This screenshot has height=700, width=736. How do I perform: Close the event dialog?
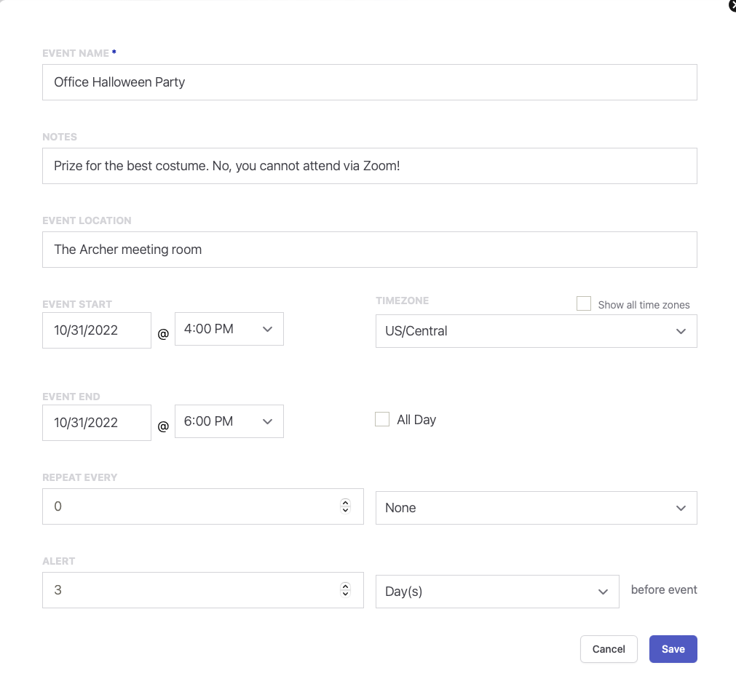click(x=732, y=6)
